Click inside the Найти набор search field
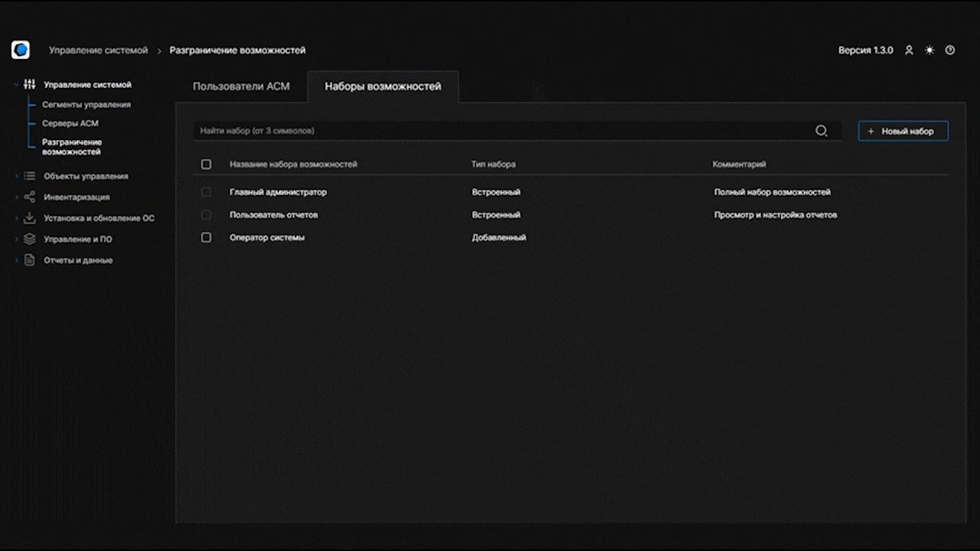Screen dimensions: 980x551 pos(459,130)
